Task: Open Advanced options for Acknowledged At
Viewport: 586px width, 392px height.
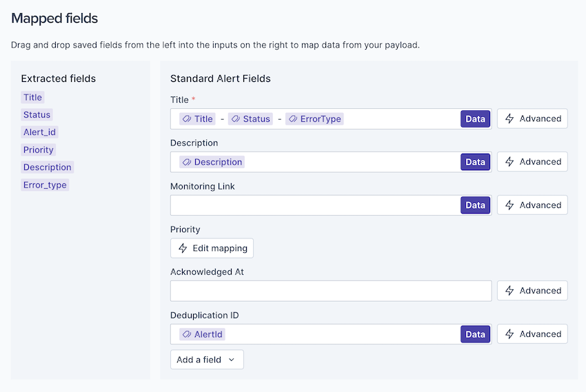Action: point(532,291)
